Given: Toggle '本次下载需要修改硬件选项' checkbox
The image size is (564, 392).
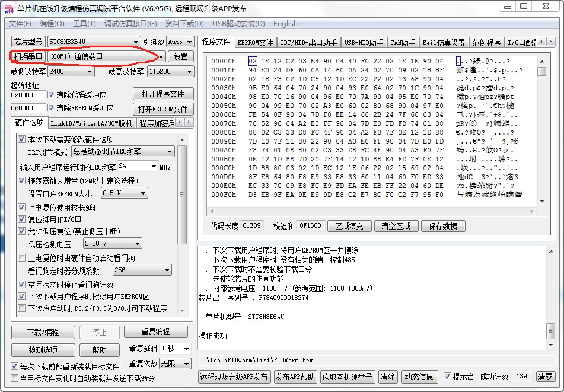Looking at the screenshot, I should coord(21,139).
